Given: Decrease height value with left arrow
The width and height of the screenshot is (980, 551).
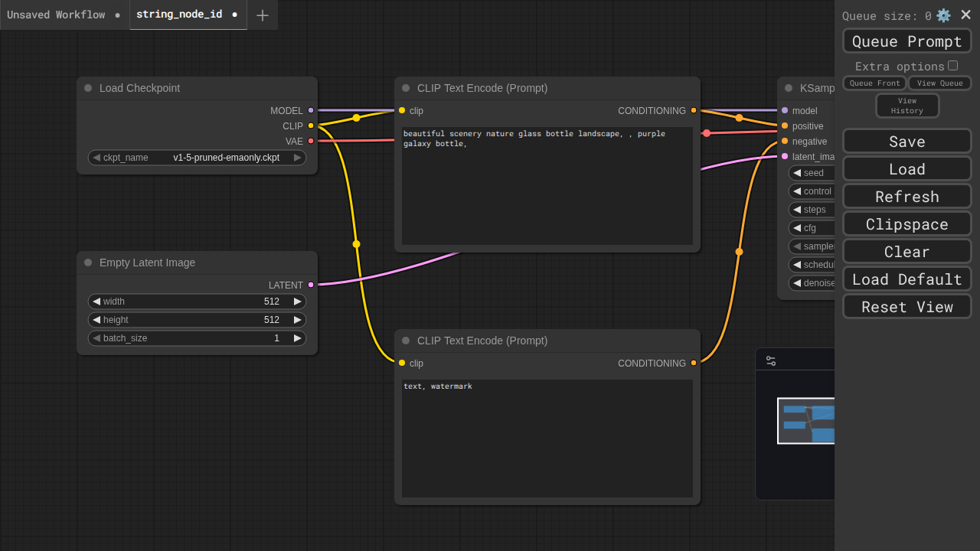Looking at the screenshot, I should click(x=96, y=320).
